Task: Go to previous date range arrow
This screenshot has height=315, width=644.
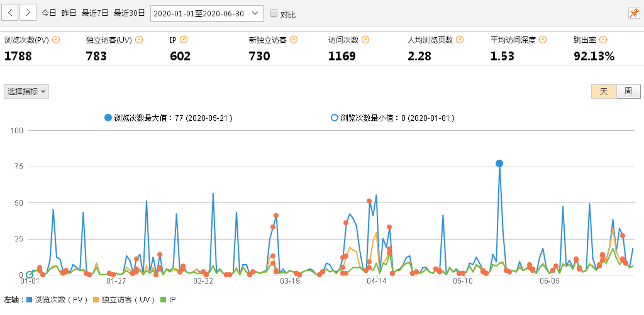Action: [9, 13]
